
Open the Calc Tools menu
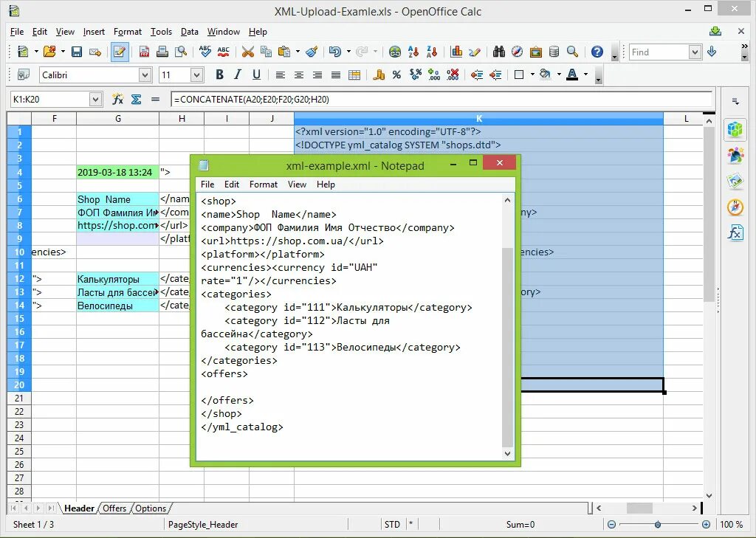pos(161,31)
